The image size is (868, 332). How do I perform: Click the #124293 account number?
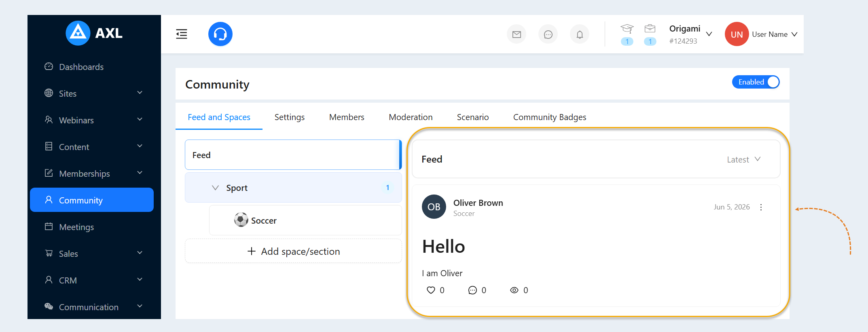pos(683,41)
